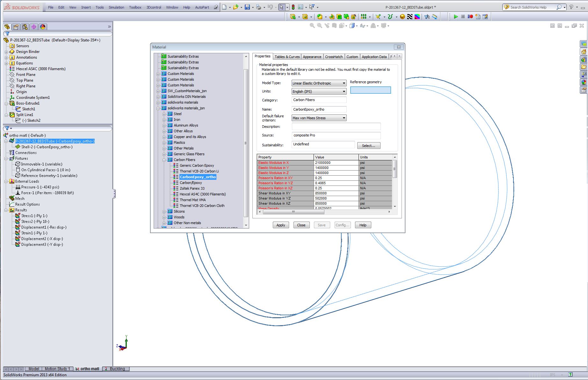Click the Zoom to Fit magnifier icon
This screenshot has width=588, height=380.
pos(312,26)
